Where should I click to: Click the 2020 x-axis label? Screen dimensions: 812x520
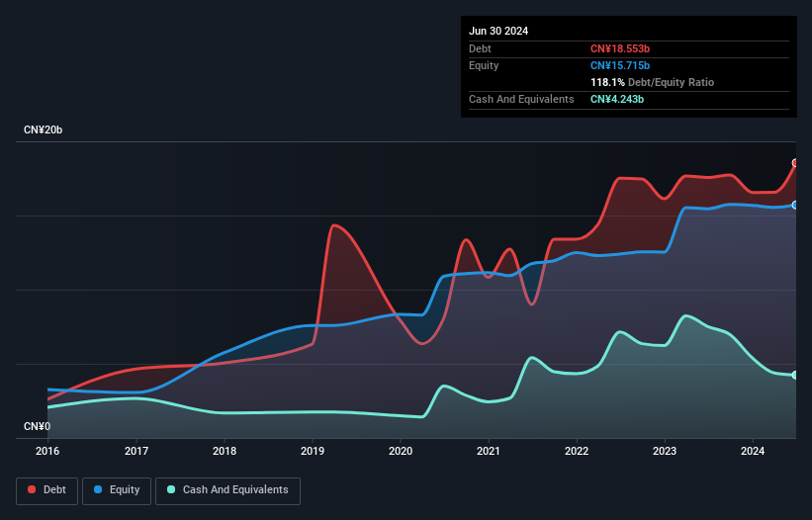[x=401, y=451]
